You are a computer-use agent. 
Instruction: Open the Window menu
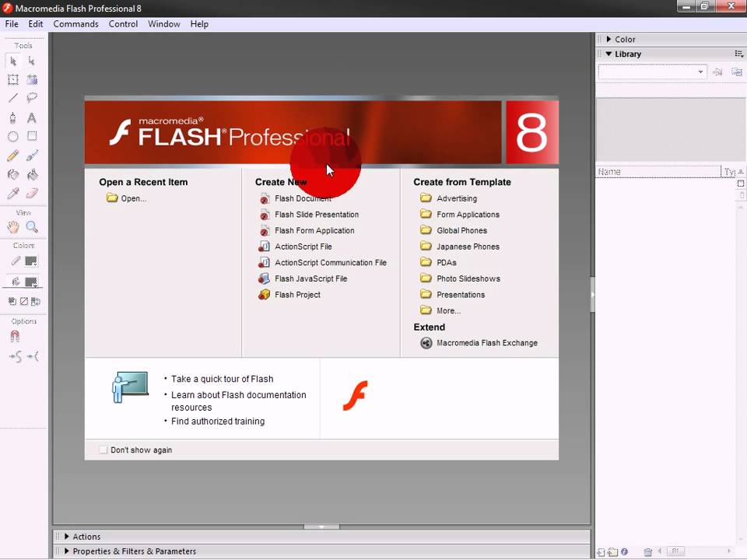[x=164, y=24]
